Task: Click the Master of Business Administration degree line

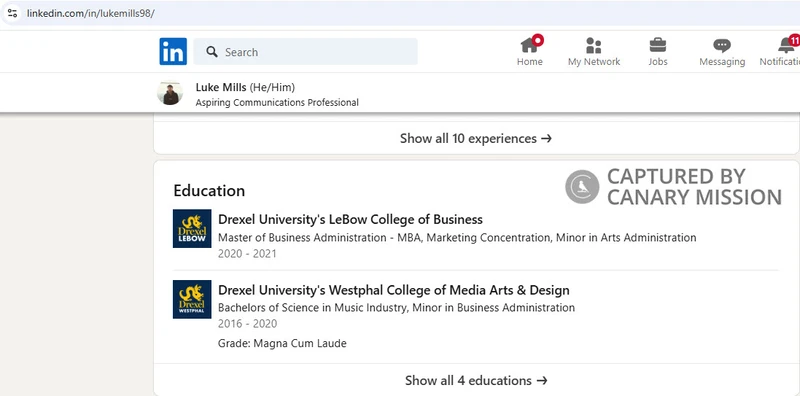Action: coord(457,237)
